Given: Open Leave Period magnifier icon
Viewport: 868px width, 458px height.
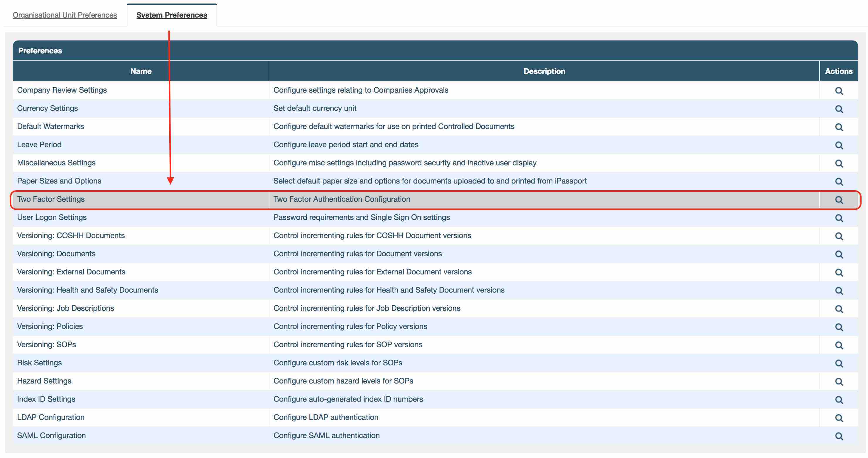Looking at the screenshot, I should tap(839, 145).
